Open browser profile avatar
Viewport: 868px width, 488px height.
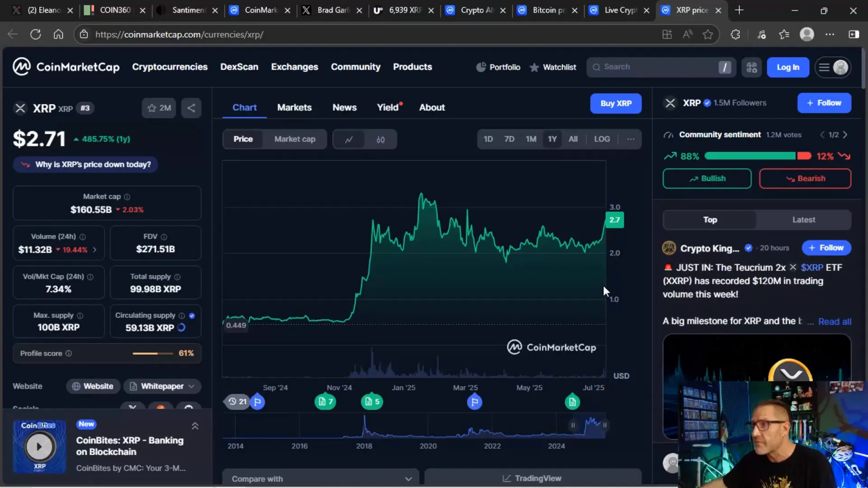807,34
